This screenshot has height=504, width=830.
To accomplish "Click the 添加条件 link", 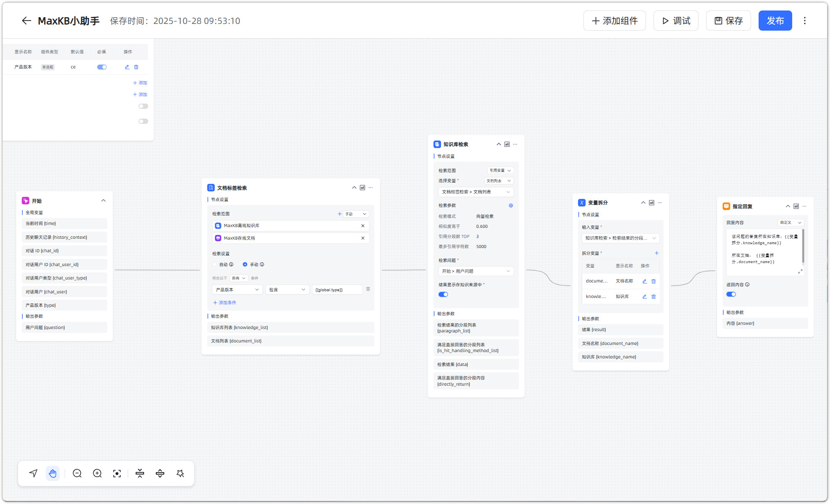I will tap(225, 303).
